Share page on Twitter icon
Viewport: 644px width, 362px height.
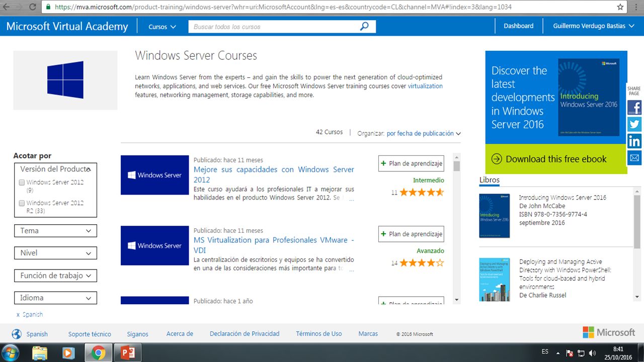[x=634, y=124]
